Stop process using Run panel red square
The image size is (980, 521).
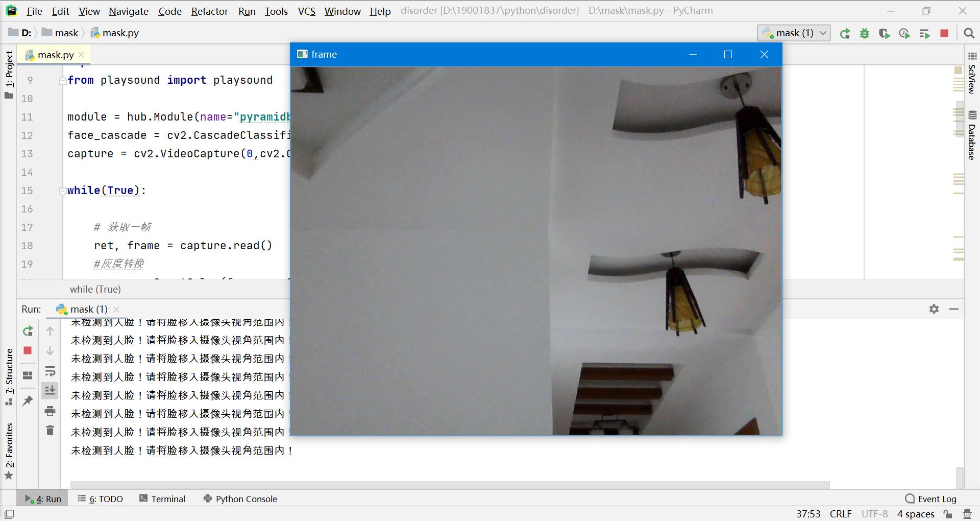pos(28,350)
